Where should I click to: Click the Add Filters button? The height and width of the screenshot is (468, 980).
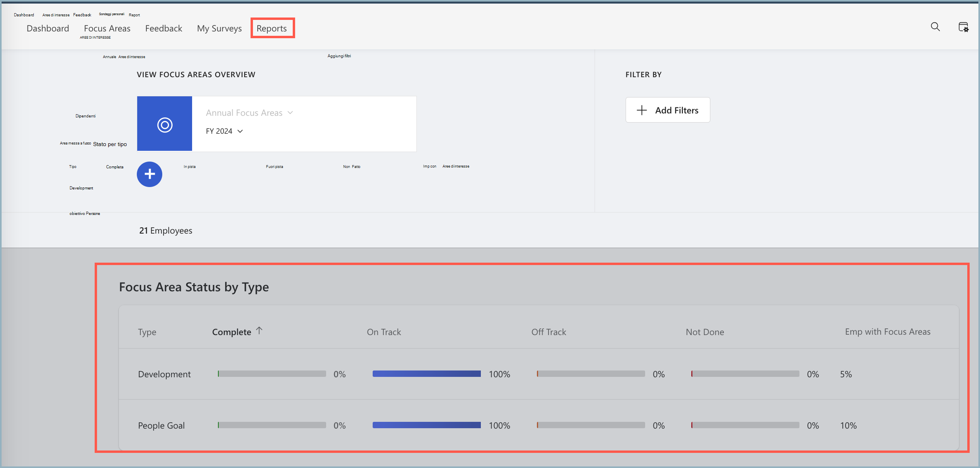pos(667,110)
